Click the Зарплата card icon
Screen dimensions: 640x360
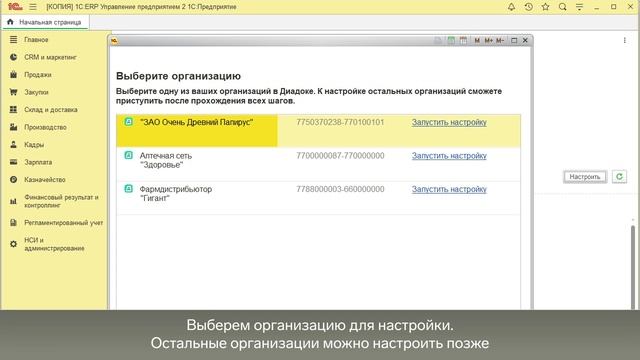point(13,162)
